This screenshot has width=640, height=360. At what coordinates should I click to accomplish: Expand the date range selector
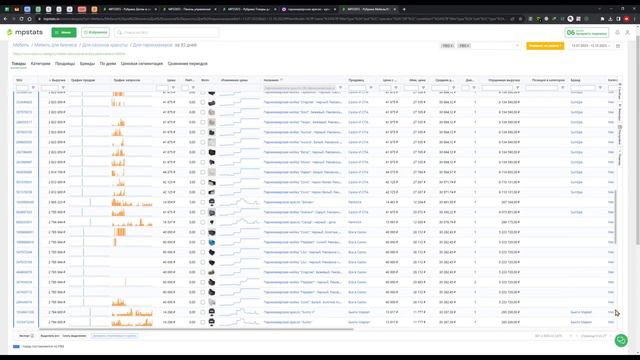click(x=591, y=46)
